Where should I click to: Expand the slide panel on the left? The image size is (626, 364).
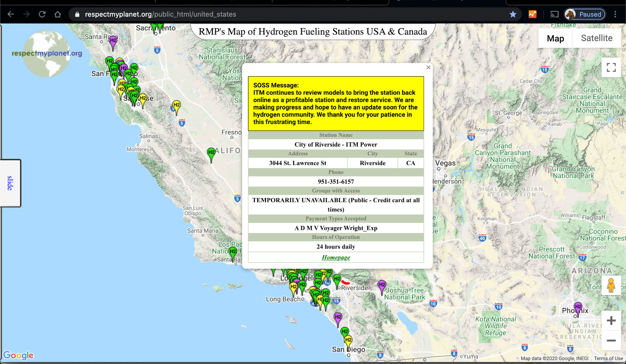click(10, 183)
